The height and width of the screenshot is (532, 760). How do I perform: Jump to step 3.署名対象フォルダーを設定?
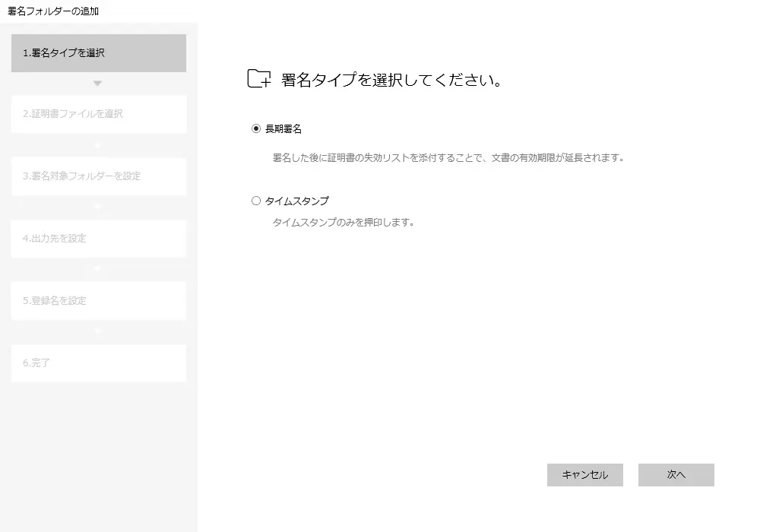click(99, 176)
